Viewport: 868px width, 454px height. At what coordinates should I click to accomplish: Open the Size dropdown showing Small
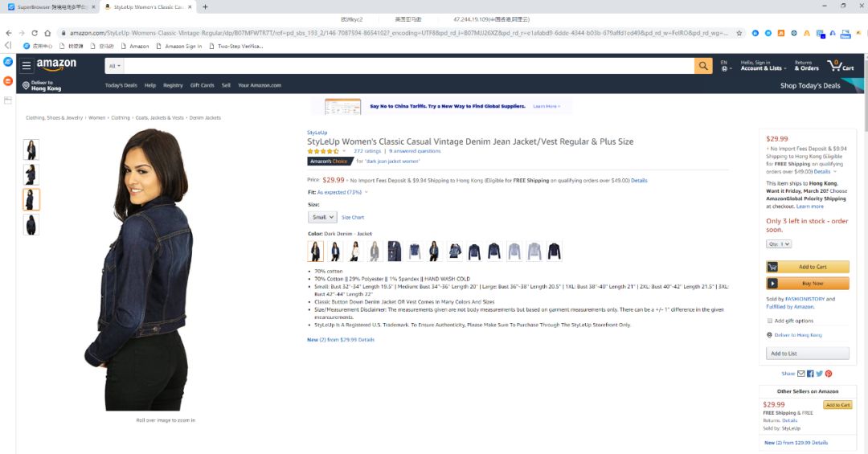(x=322, y=217)
